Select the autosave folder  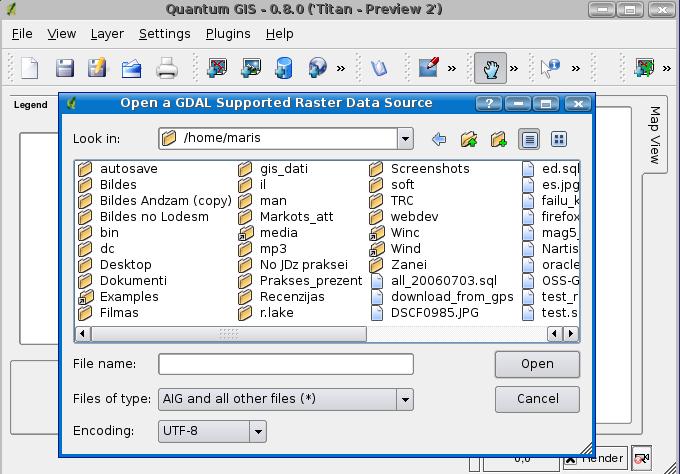(x=118, y=169)
